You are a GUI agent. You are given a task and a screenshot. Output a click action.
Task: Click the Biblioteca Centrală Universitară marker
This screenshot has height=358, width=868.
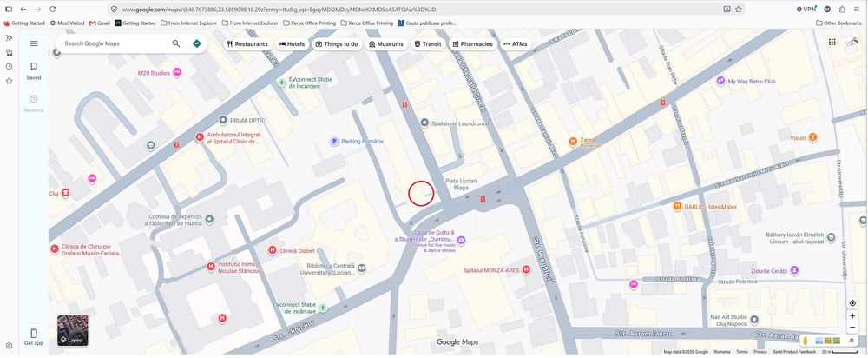coord(361,268)
